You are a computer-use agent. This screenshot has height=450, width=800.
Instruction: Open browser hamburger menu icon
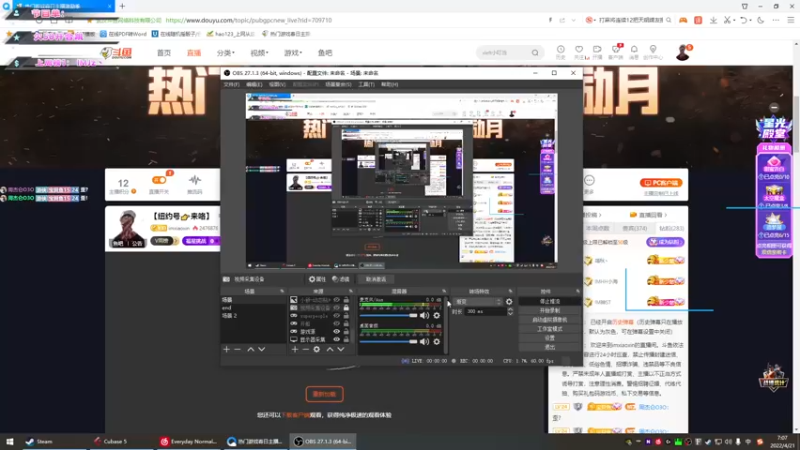[x=791, y=20]
